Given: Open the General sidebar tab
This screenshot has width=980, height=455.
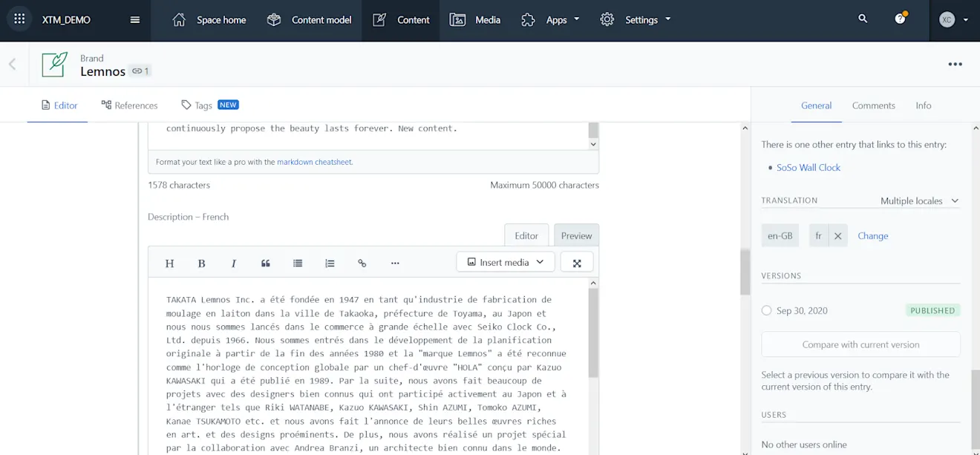Looking at the screenshot, I should [816, 105].
